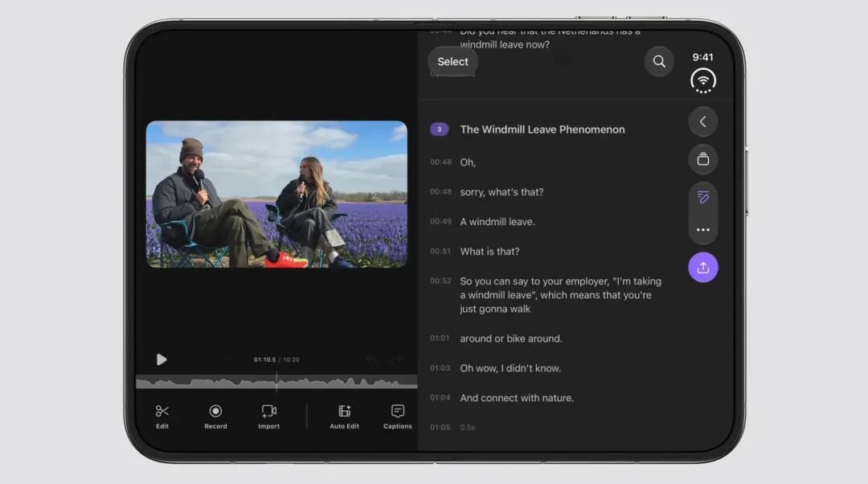Click the 00:52 timestamp
This screenshot has height=484, width=868.
point(440,281)
